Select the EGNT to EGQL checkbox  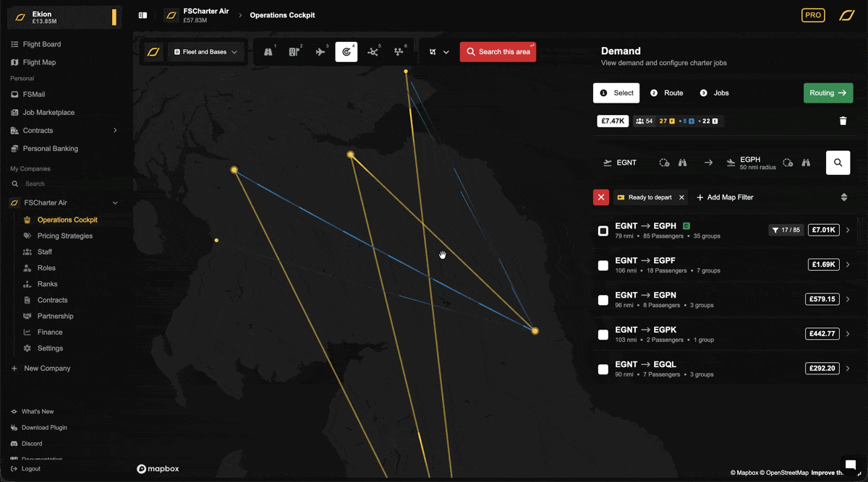point(603,369)
